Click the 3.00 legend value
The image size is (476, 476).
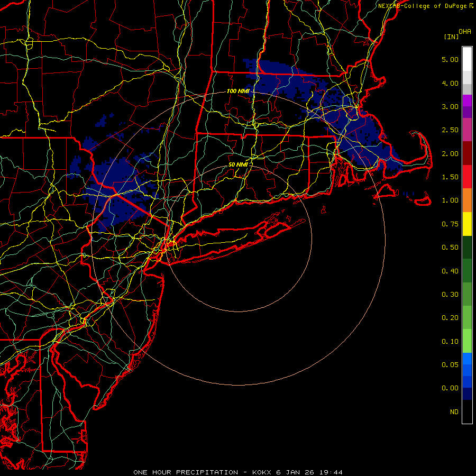[450, 106]
